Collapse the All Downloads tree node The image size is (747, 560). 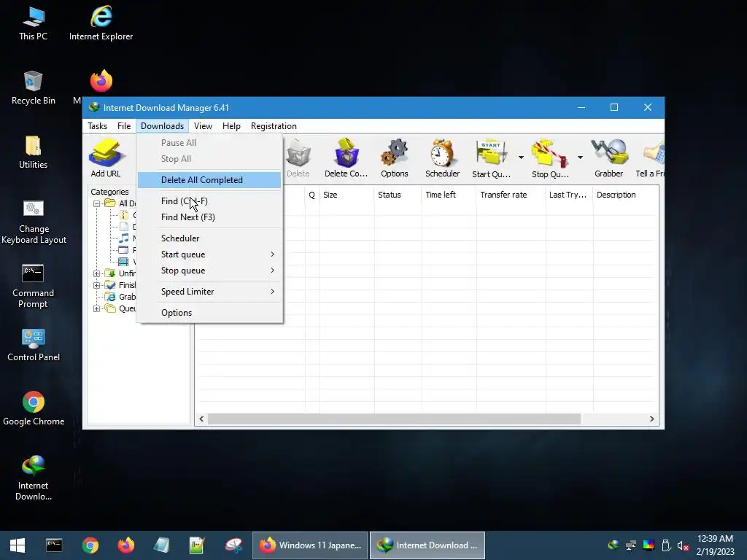coord(96,204)
